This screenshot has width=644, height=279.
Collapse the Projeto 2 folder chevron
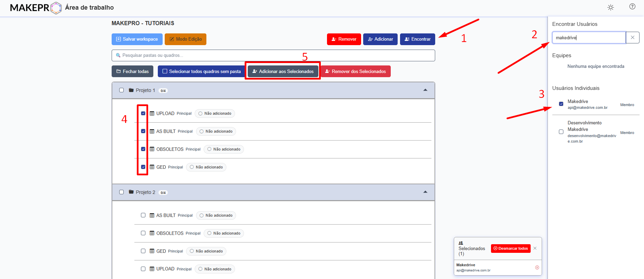coord(425,192)
